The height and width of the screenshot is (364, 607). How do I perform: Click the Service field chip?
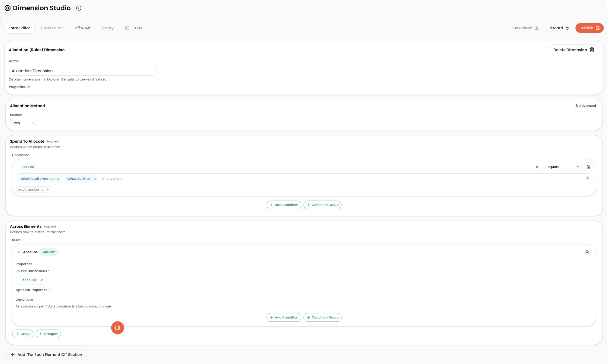point(28,167)
